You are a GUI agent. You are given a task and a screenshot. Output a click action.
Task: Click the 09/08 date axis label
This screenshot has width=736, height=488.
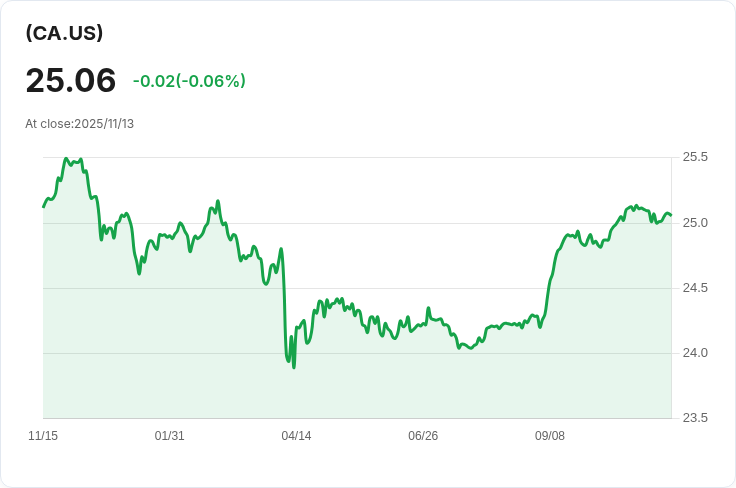(550, 436)
